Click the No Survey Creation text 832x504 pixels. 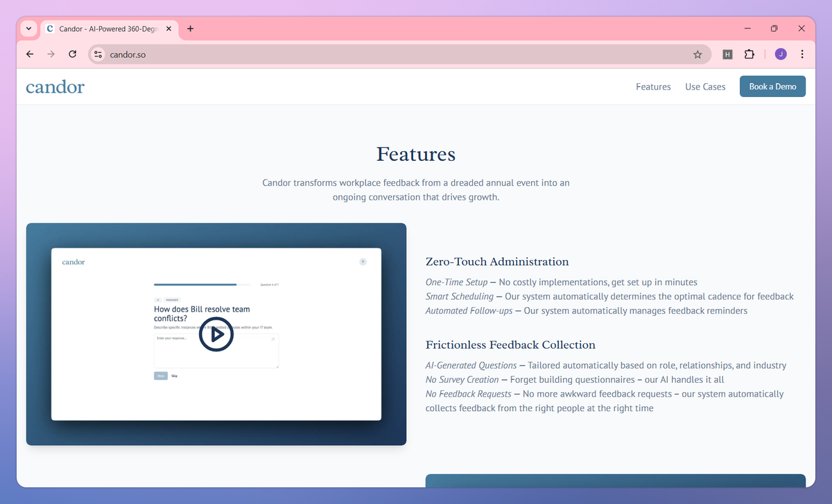coord(462,379)
